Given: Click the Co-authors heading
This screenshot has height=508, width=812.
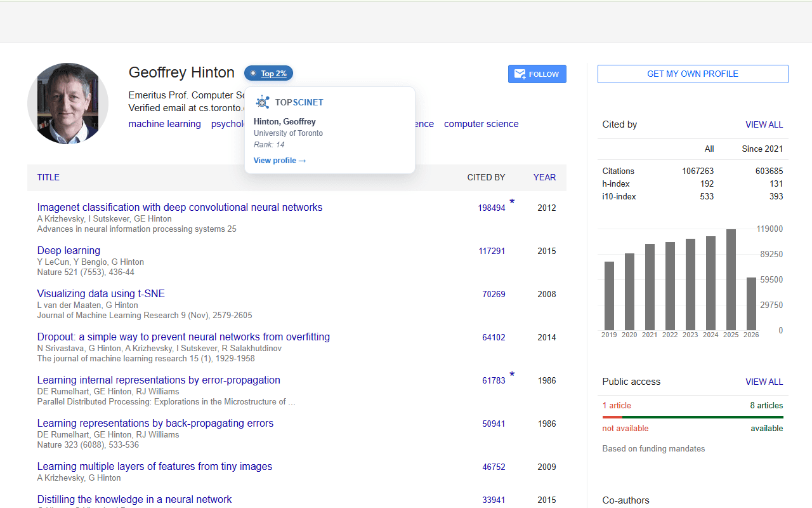Looking at the screenshot, I should (626, 500).
